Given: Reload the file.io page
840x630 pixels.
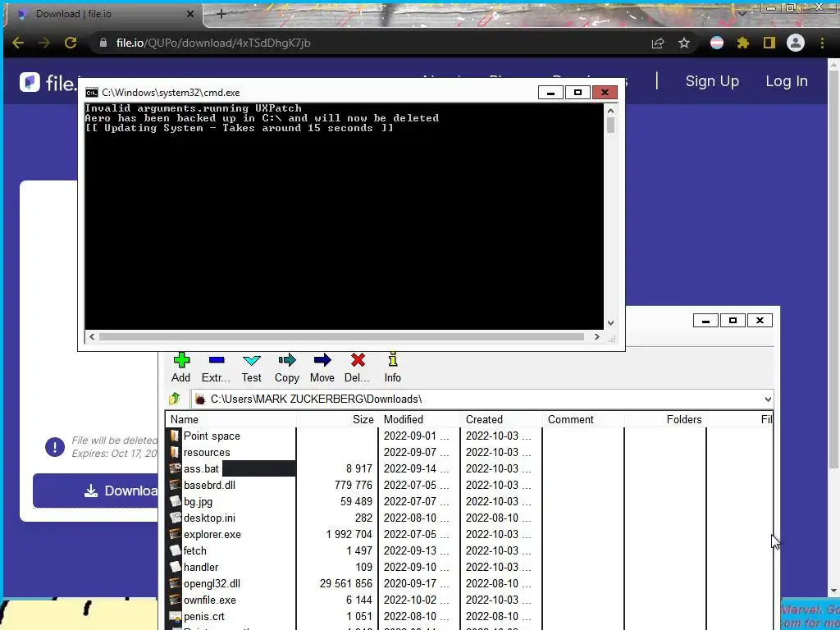Looking at the screenshot, I should [71, 43].
